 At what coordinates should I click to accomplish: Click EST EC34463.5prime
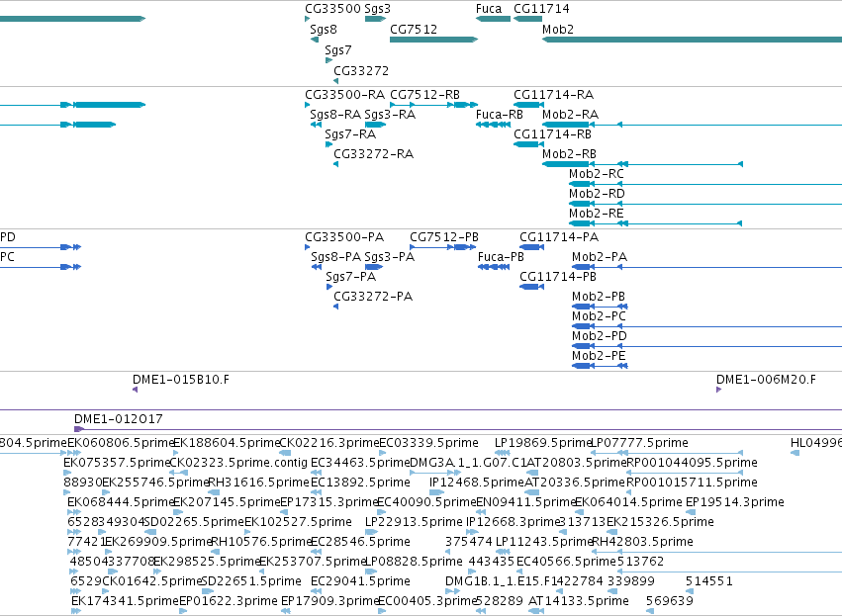[360, 463]
